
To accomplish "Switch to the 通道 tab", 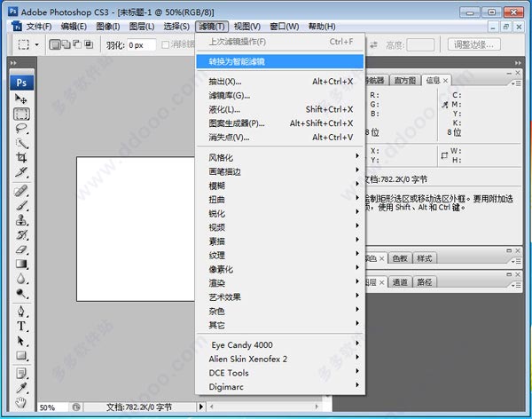I will (x=400, y=282).
